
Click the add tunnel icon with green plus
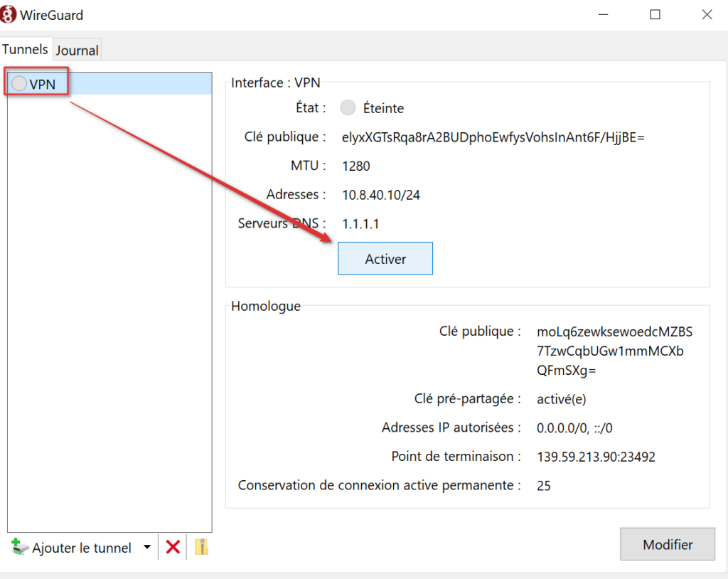(21, 547)
